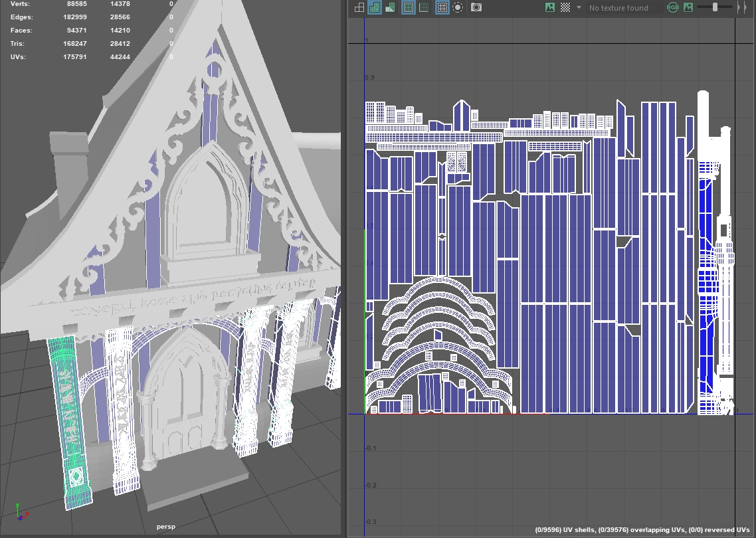Collapse the toolbar using right-edge handle
756x538 pixels.
pyautogui.click(x=745, y=8)
